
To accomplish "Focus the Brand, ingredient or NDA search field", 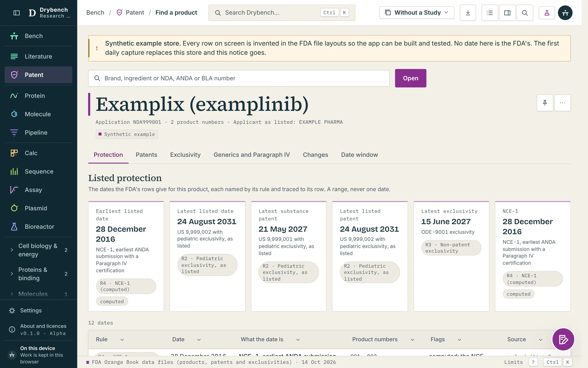I will pos(239,78).
